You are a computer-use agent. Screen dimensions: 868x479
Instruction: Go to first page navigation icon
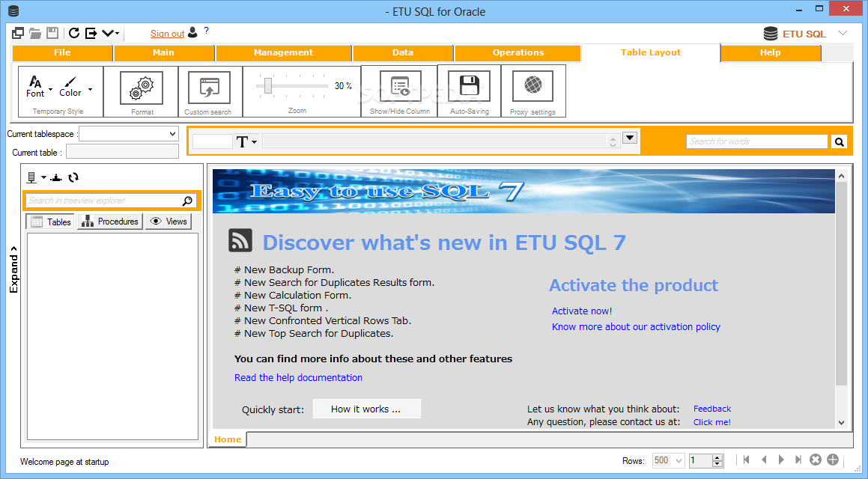(746, 460)
